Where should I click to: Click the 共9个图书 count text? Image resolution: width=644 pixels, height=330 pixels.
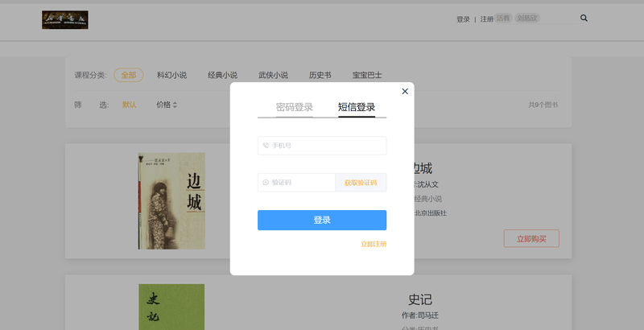(543, 105)
